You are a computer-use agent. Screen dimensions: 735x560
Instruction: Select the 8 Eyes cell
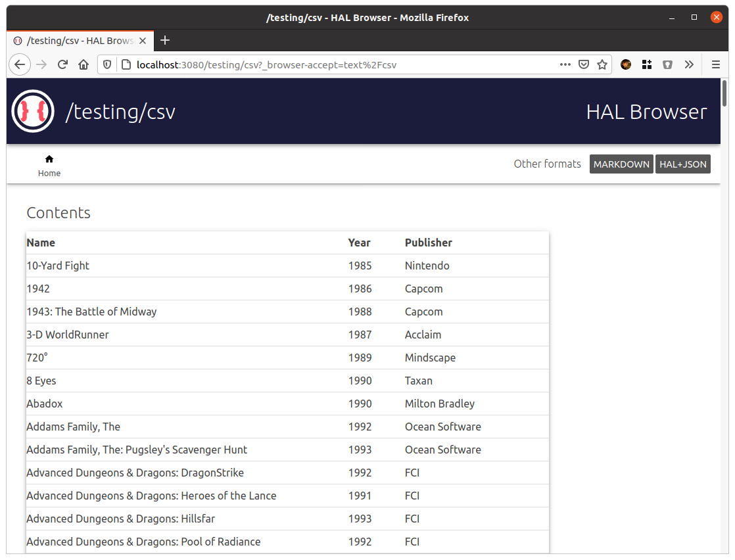(41, 381)
